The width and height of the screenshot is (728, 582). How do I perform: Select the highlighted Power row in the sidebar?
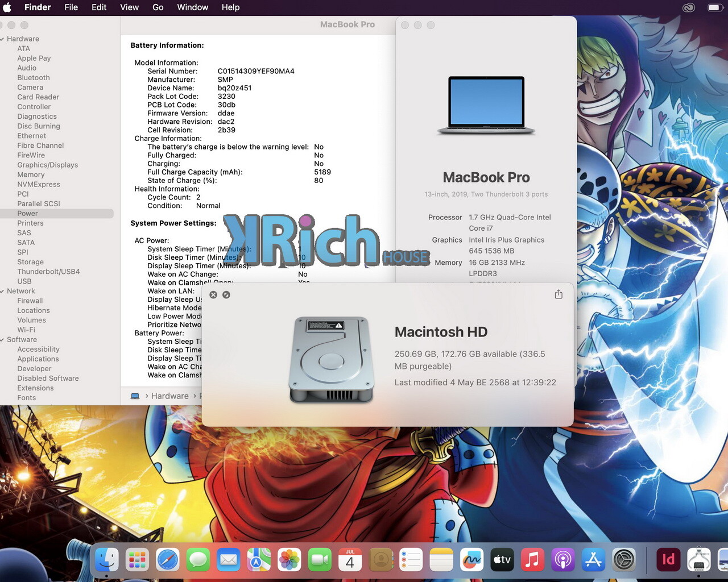[57, 214]
